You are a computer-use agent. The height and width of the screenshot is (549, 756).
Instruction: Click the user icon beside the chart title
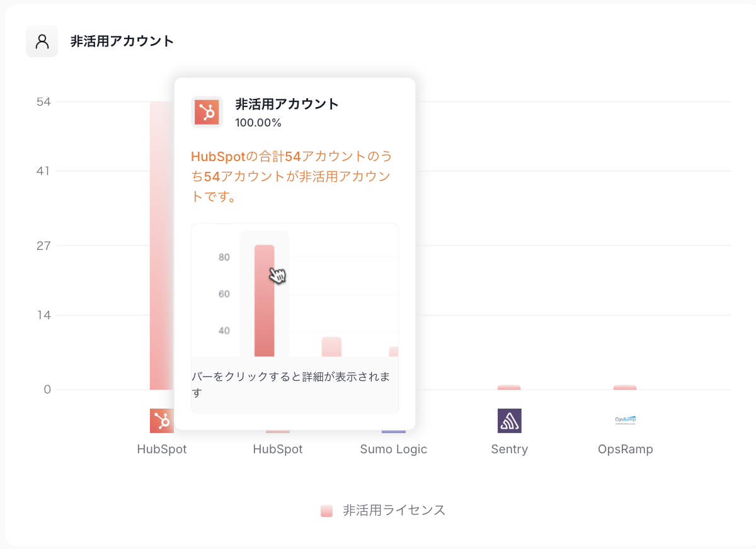(x=42, y=42)
